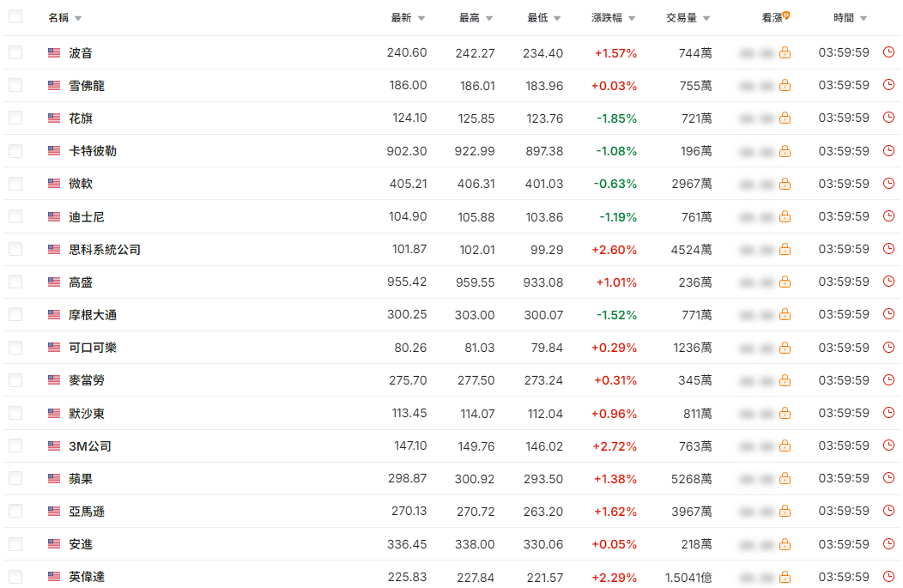Check the box for 花旗
The width and height of the screenshot is (903, 588).
15,118
